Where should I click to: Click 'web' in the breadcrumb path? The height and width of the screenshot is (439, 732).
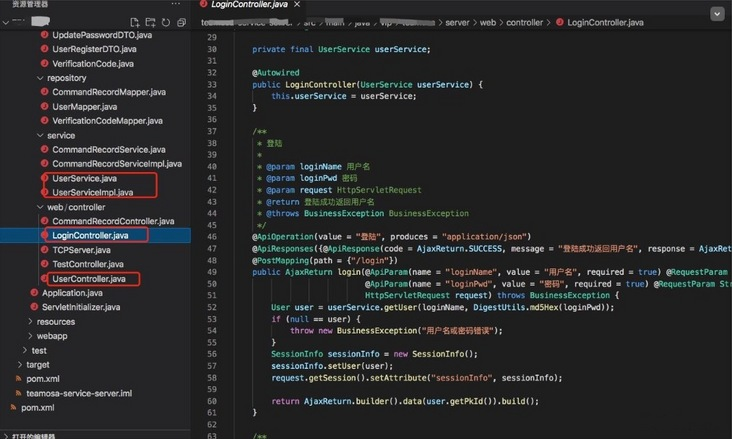[488, 22]
